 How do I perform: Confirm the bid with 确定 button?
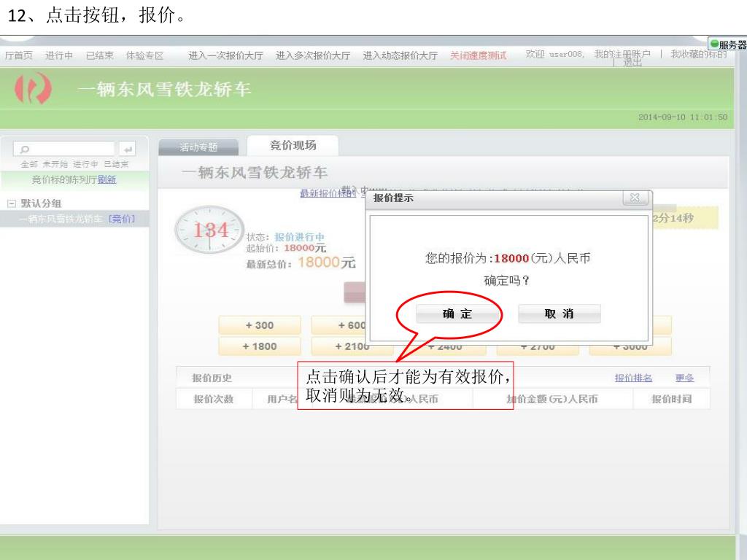tap(457, 314)
